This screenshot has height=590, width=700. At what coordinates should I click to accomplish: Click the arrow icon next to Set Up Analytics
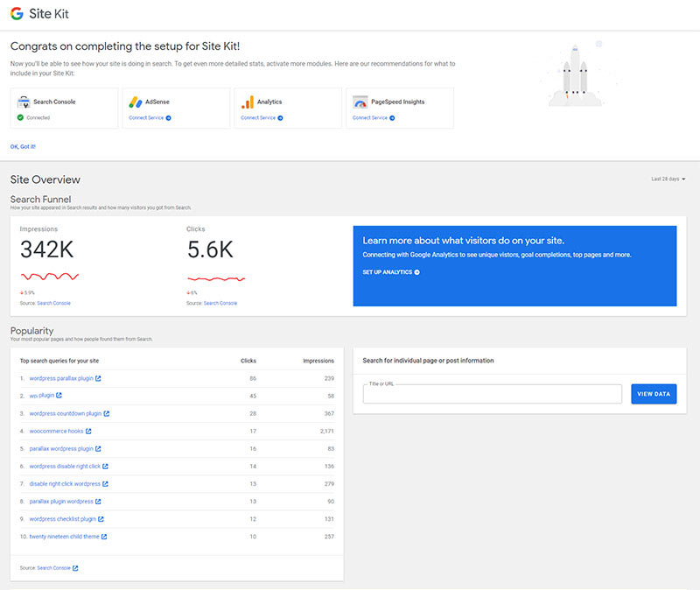click(x=417, y=272)
